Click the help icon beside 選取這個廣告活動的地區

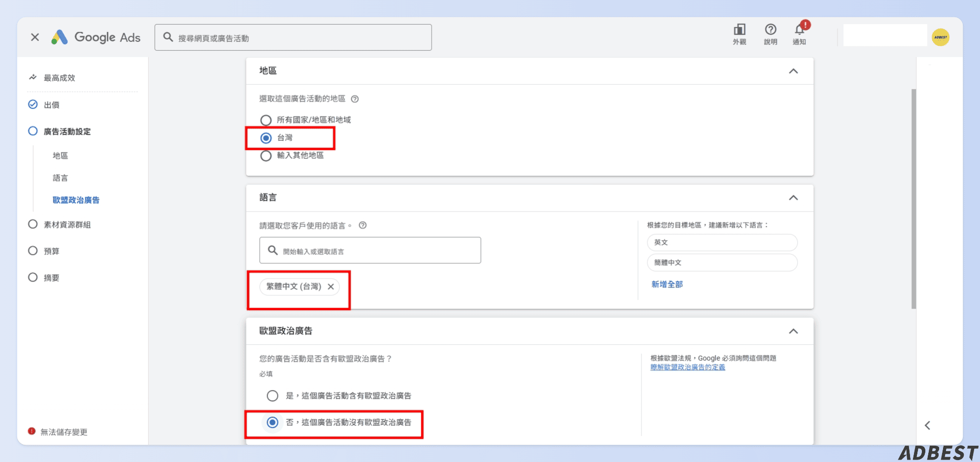point(355,99)
